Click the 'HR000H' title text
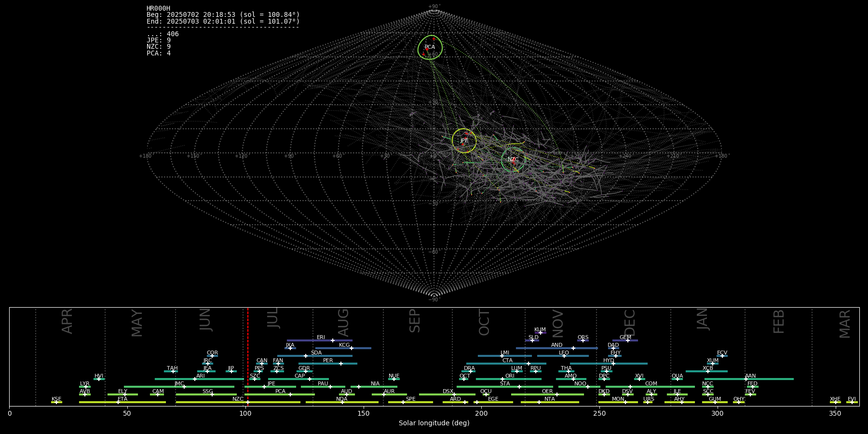 (x=158, y=8)
